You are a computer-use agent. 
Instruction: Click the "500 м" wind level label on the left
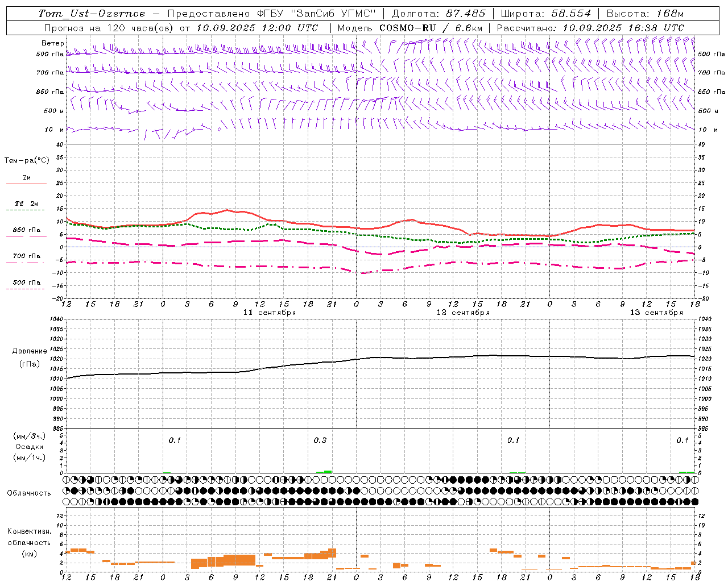55,111
